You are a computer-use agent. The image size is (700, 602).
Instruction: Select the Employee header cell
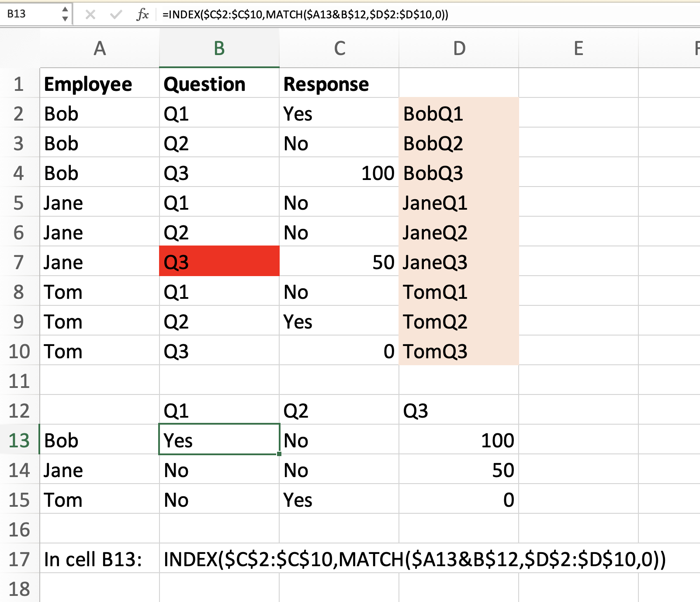click(100, 83)
